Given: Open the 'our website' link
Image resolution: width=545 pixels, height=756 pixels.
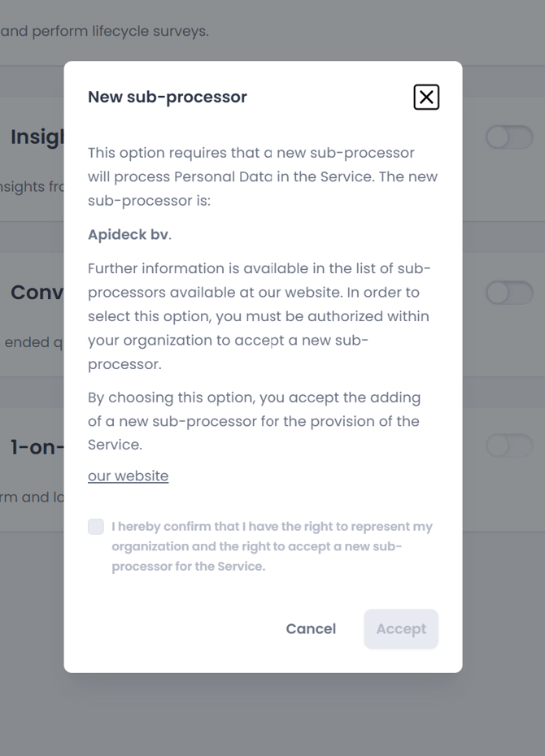Looking at the screenshot, I should pos(129,476).
